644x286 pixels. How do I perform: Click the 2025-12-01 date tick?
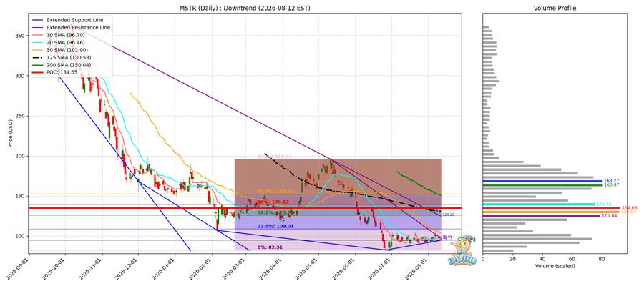point(128,269)
